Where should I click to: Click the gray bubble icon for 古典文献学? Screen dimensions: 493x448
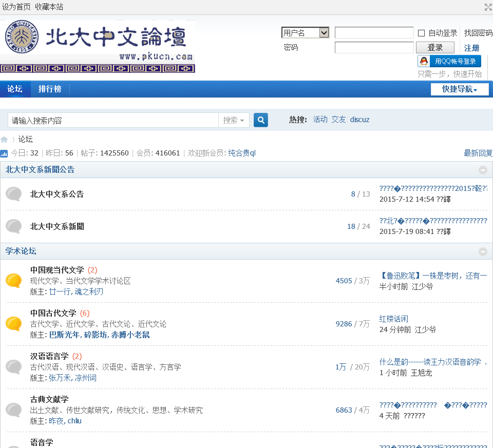click(x=13, y=410)
